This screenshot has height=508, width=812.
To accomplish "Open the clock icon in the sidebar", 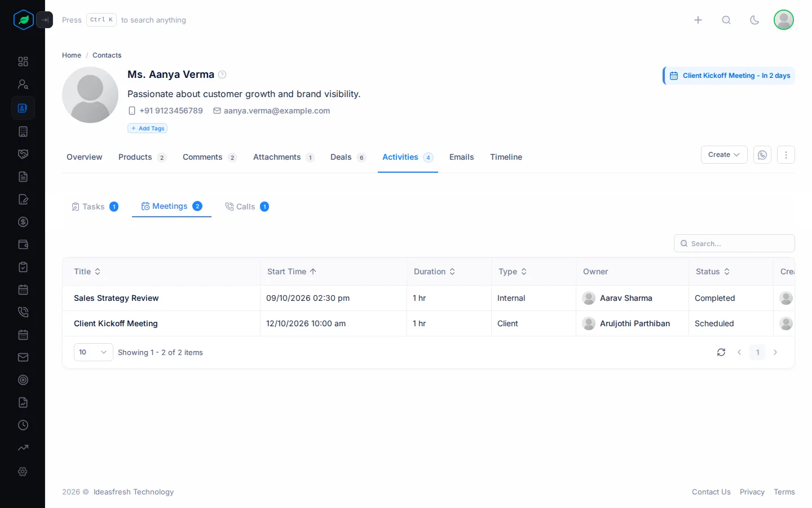I will (23, 425).
